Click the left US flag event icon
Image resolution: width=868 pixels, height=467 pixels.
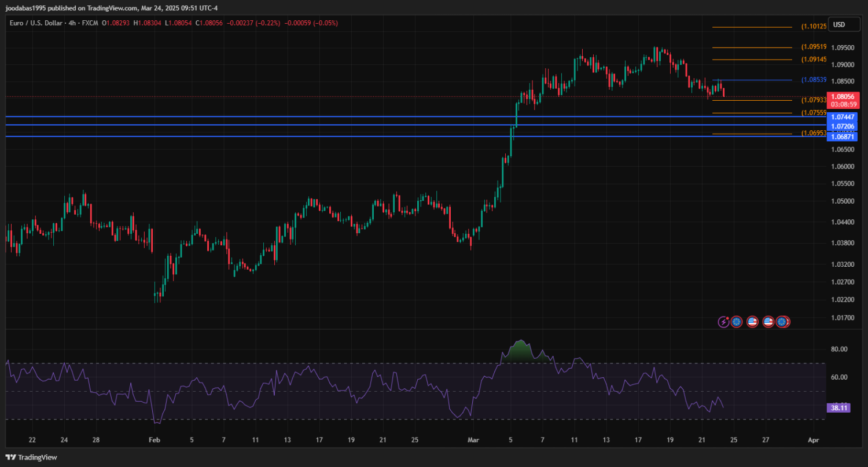(752, 322)
